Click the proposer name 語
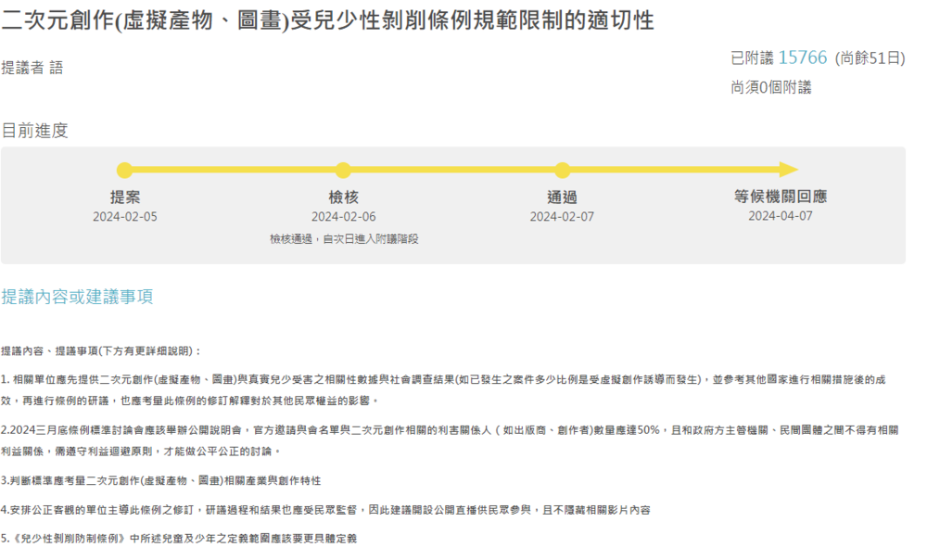This screenshot has height=560, width=927. 56,68
